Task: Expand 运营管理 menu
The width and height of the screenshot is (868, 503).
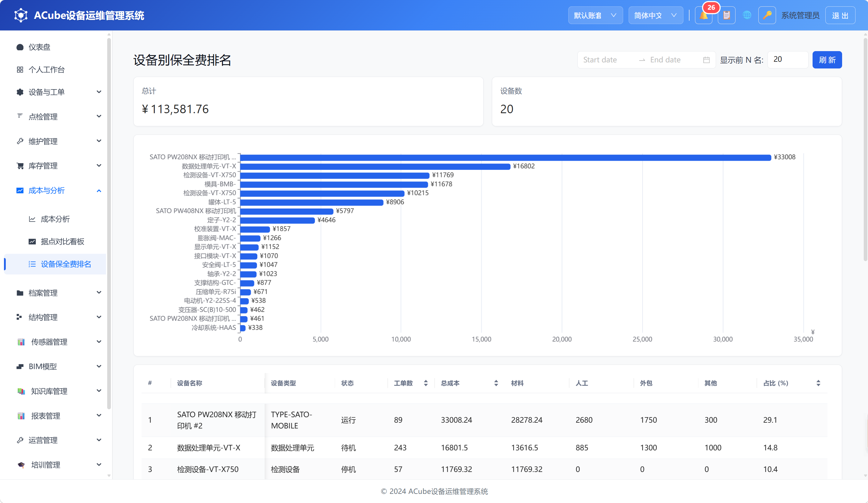Action: pos(55,440)
